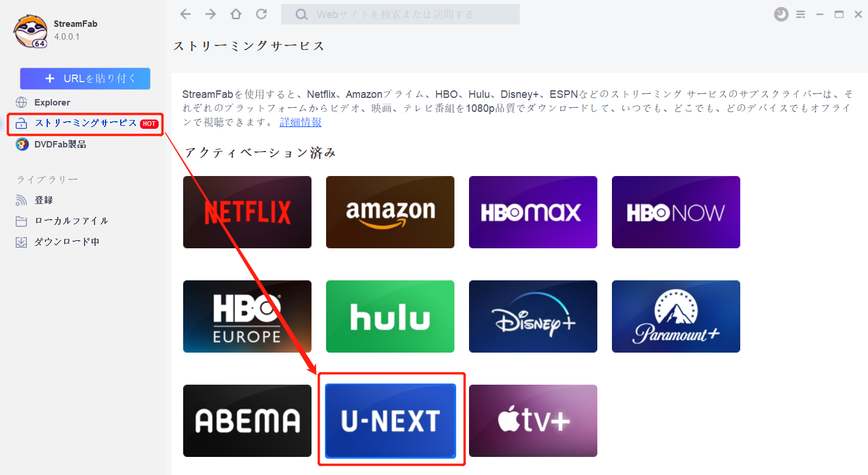
Task: Click the DVDFab product icon
Action: 22,145
